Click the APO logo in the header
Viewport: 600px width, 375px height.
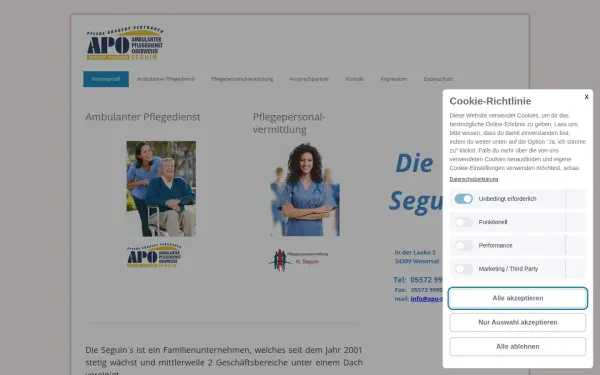click(x=125, y=43)
